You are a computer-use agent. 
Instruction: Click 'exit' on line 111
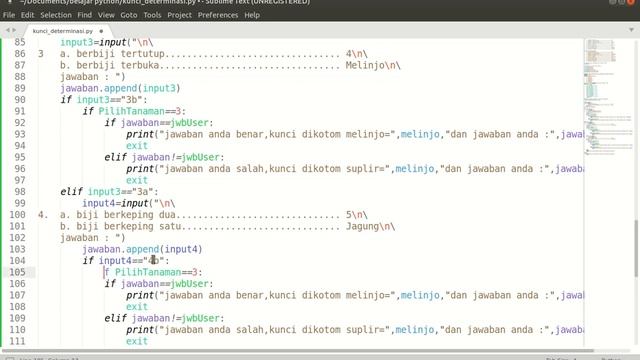137,341
